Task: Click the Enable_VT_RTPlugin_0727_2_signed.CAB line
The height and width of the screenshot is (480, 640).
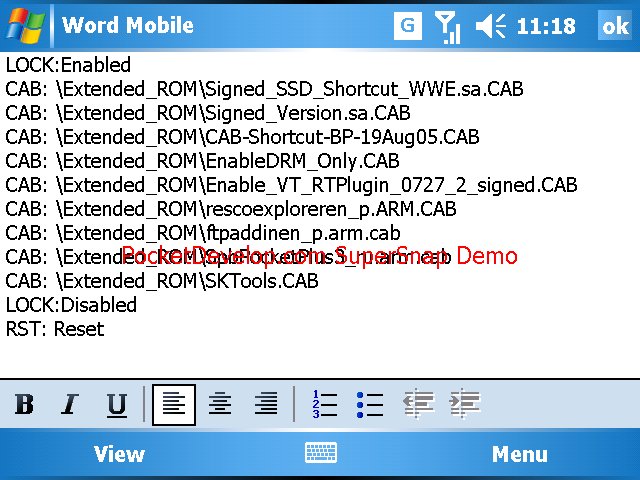Action: 291,185
